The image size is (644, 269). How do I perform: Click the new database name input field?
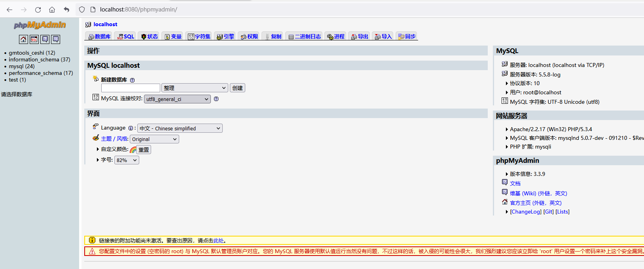(x=131, y=88)
